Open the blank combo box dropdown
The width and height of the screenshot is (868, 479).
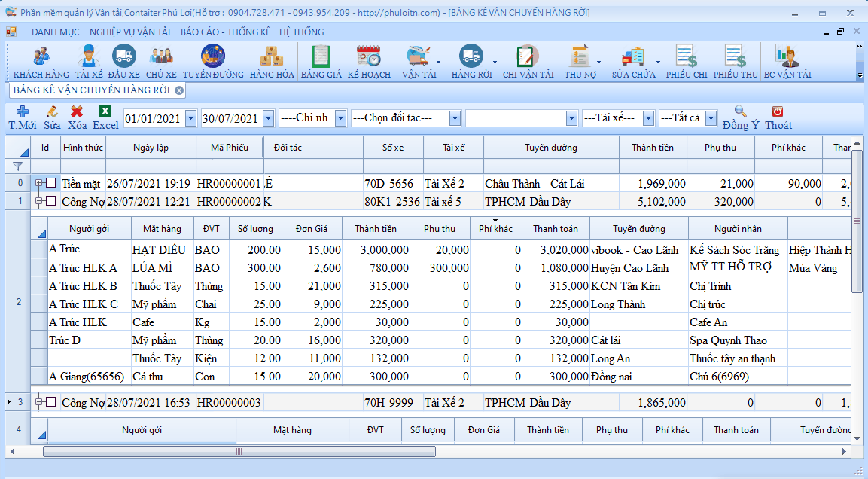pos(572,118)
